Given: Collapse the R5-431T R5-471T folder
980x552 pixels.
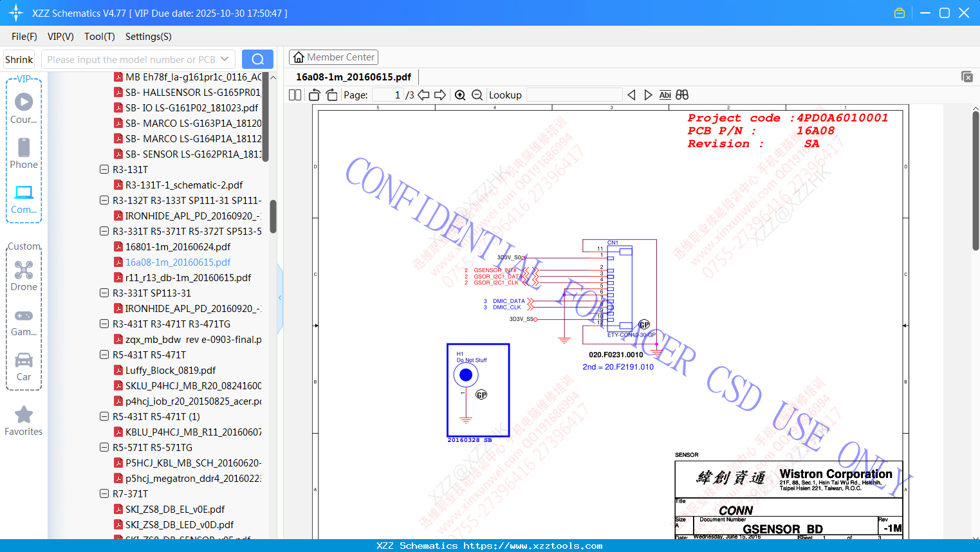Looking at the screenshot, I should (x=104, y=354).
